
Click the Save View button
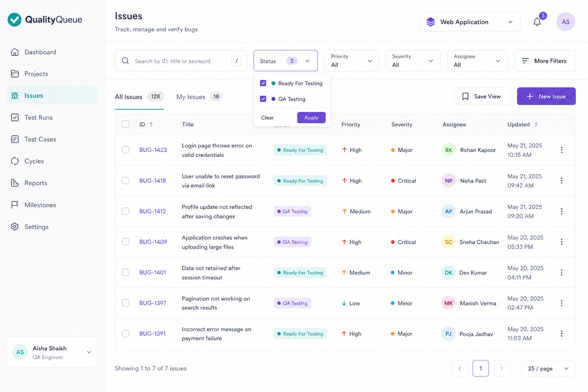pyautogui.click(x=482, y=96)
